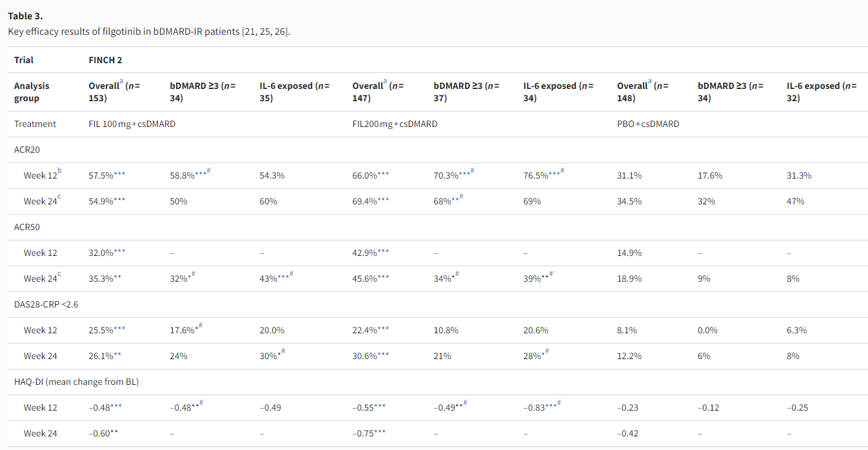Open citation reference 26 in caption

point(281,32)
